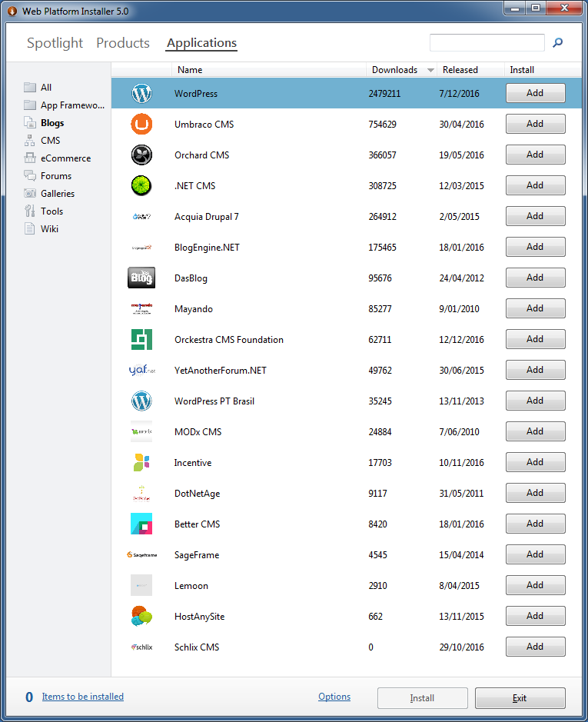The image size is (588, 722).
Task: Click the Better CMS logo icon
Action: 141,524
